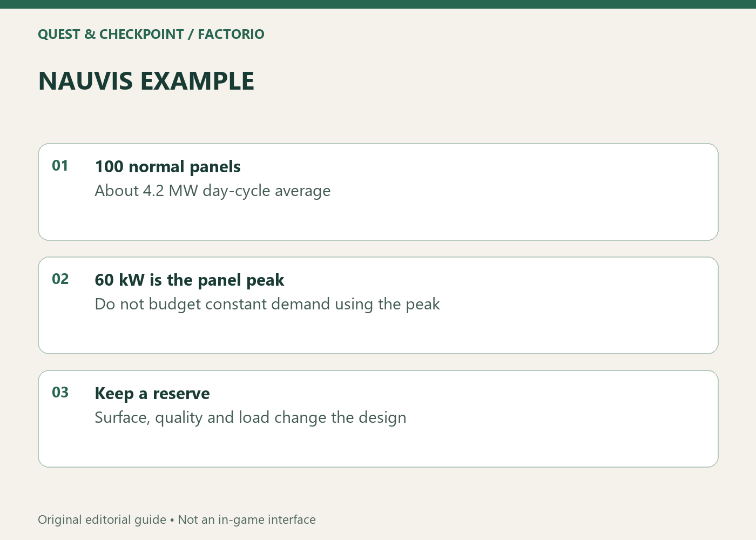Select the '03' step number
The image size is (756, 540).
[x=60, y=393]
